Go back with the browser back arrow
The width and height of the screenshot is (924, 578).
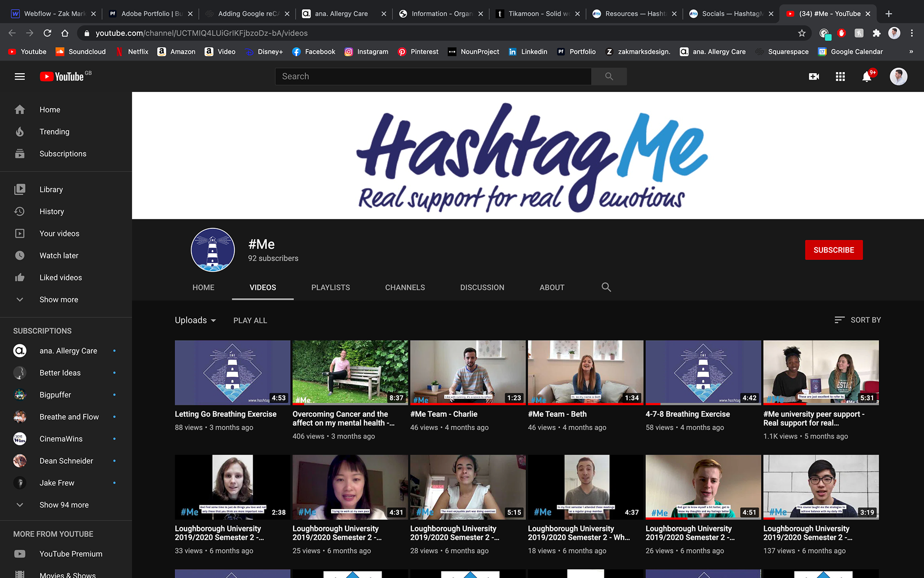tap(12, 33)
